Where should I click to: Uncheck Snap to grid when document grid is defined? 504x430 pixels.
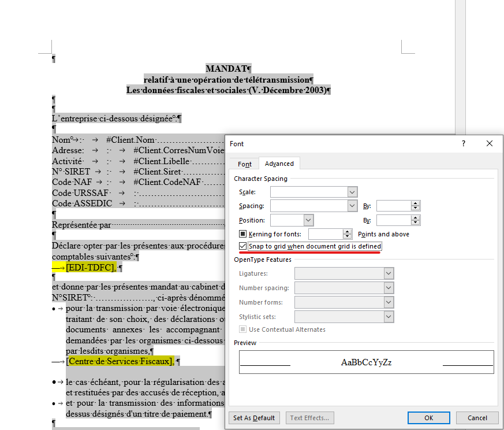click(243, 246)
